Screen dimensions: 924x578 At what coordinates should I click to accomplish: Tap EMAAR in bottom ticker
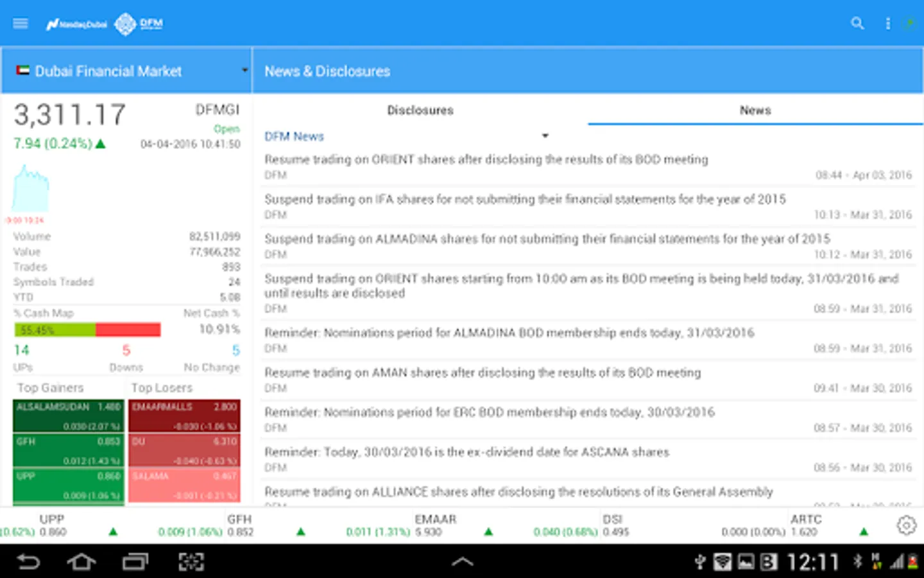[436, 519]
